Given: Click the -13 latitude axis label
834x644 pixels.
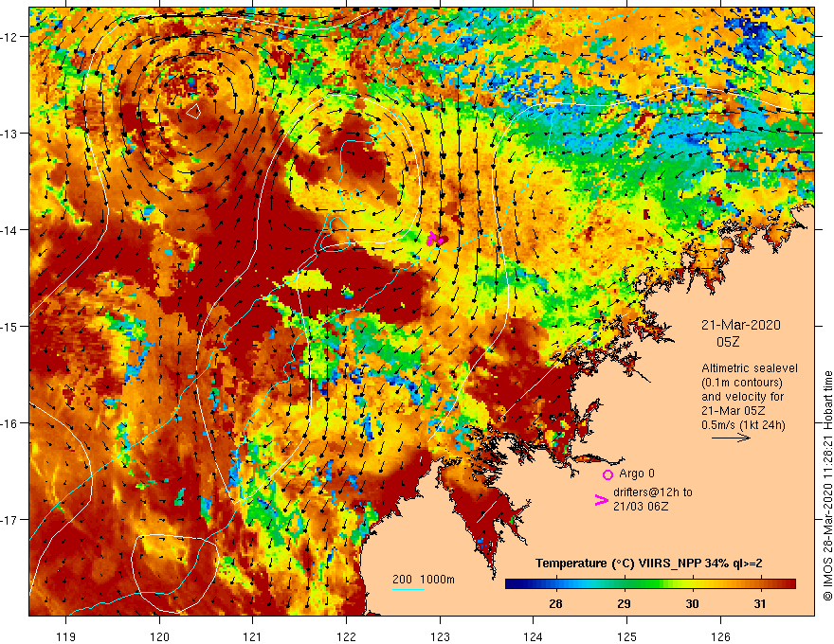Looking at the screenshot, I should [10, 134].
